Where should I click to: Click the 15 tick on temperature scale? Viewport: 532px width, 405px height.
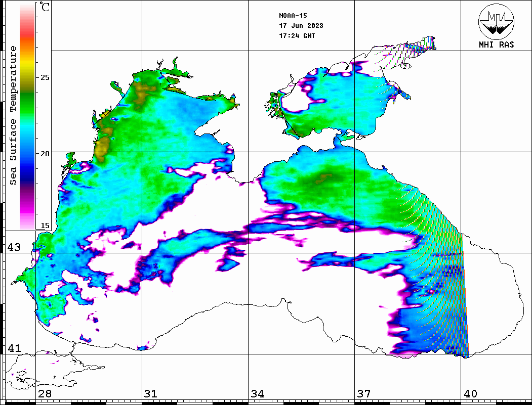click(45, 226)
